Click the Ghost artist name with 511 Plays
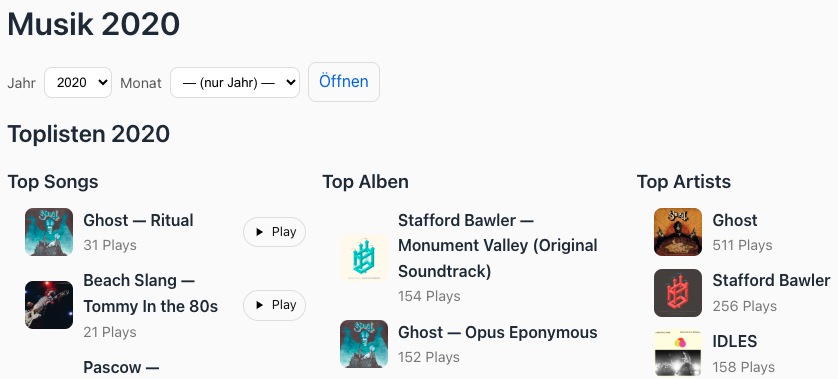This screenshot has width=838, height=379. click(x=735, y=220)
